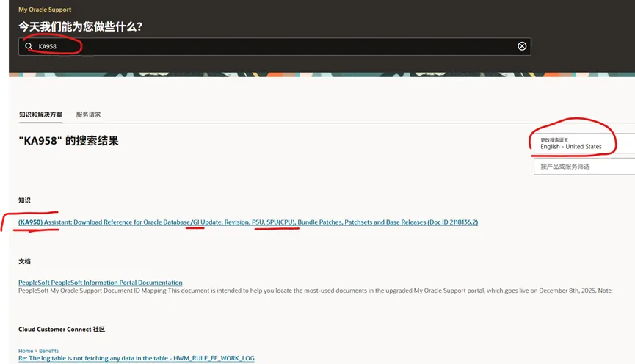This screenshot has width=635, height=364.
Task: Click the PeopleSoft Document ID Mapping description
Action: 315,291
